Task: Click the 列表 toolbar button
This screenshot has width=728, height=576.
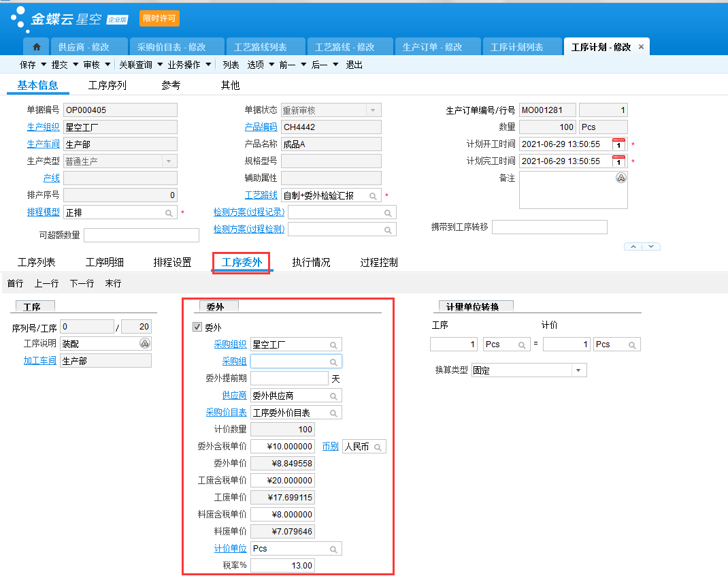Action: pos(231,65)
